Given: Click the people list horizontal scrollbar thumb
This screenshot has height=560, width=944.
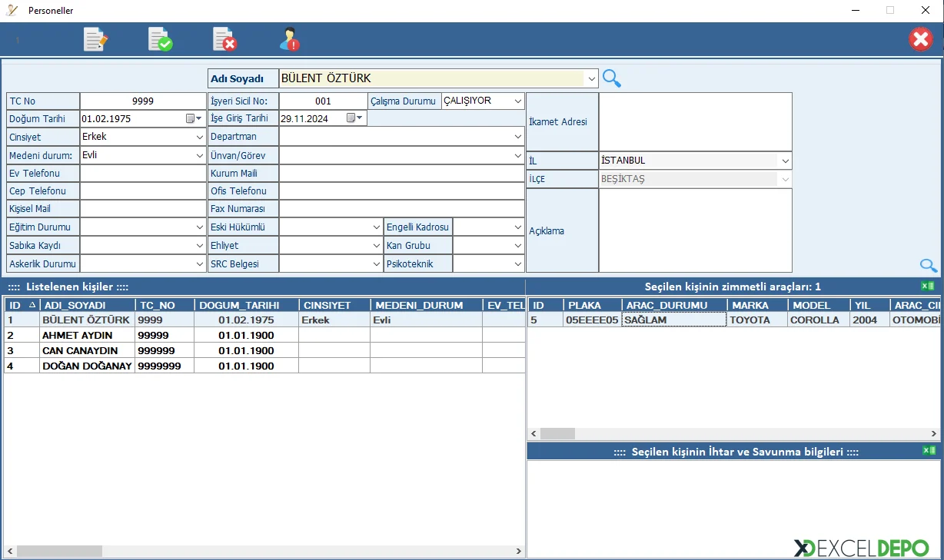Looking at the screenshot, I should [59, 551].
